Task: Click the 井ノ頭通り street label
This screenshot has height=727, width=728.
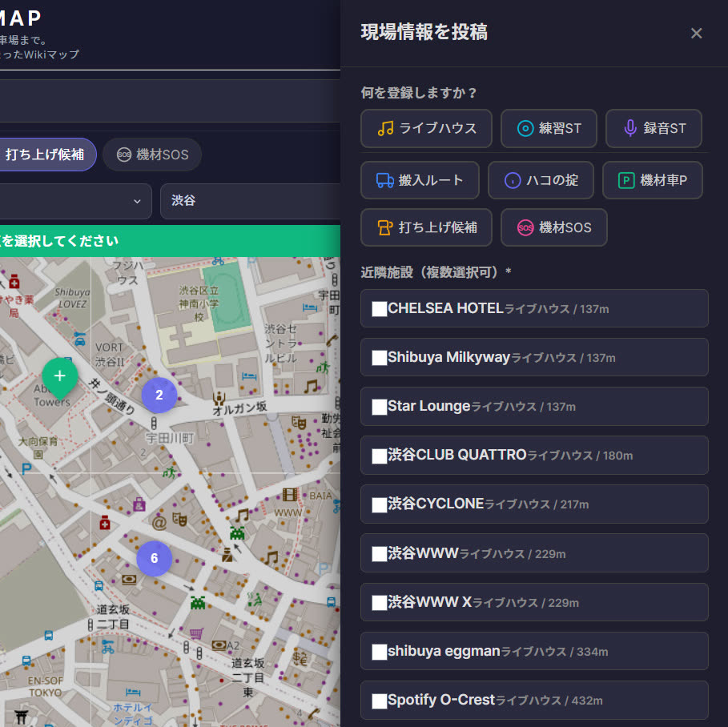Action: [112, 396]
